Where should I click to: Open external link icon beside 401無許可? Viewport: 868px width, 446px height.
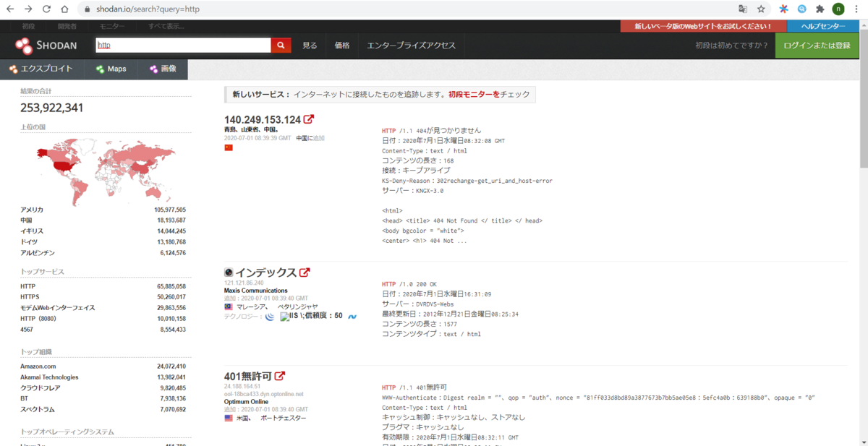(x=280, y=376)
